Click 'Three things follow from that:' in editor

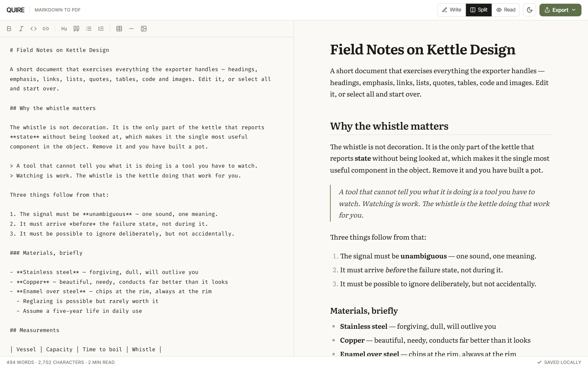(60, 195)
